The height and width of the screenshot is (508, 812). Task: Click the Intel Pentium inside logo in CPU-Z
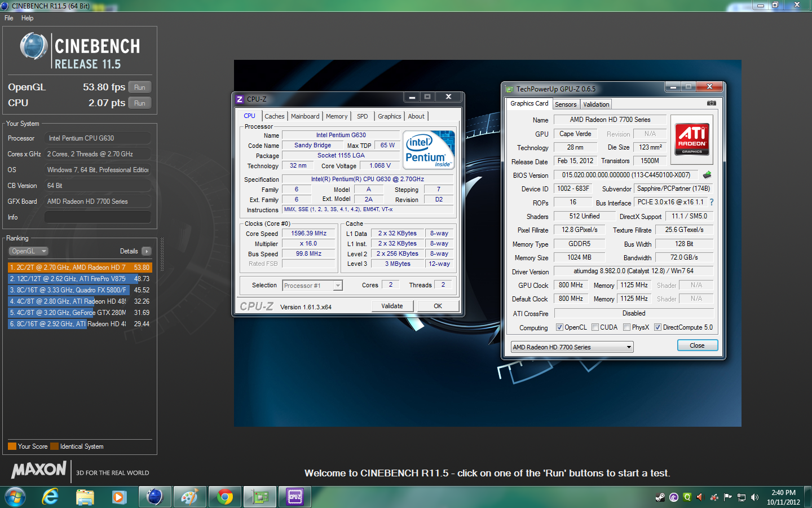(430, 150)
